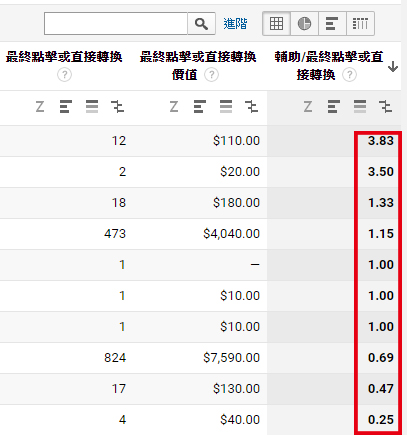407x435 pixels.
Task: Click the table search input field
Action: 116,24
